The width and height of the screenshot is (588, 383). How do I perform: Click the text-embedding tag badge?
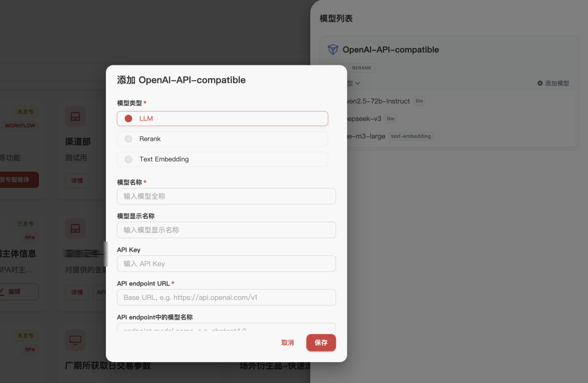411,136
